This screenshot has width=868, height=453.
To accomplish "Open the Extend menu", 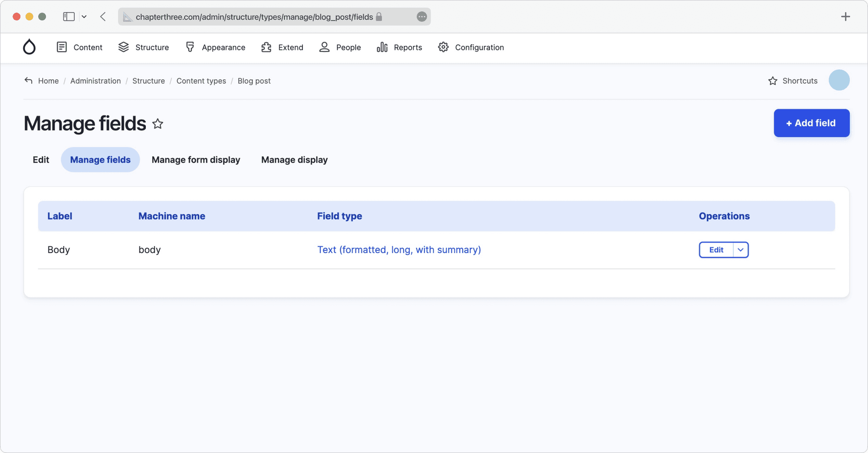I will [x=282, y=47].
